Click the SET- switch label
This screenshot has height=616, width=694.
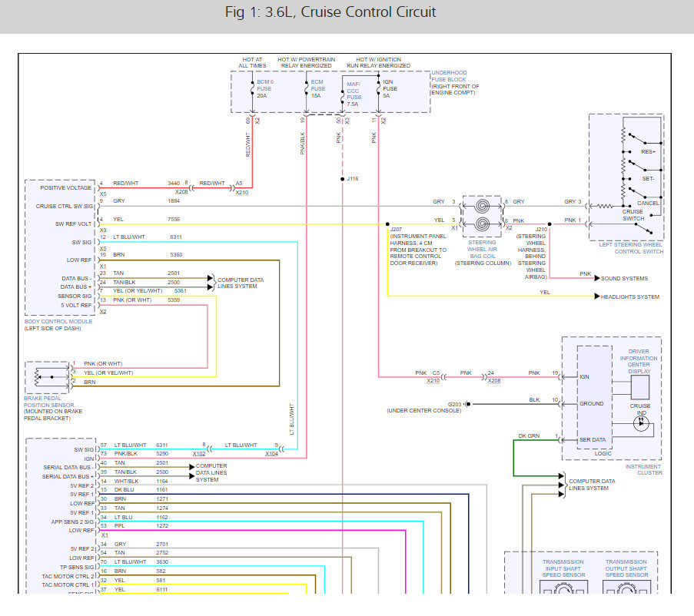[x=648, y=179]
